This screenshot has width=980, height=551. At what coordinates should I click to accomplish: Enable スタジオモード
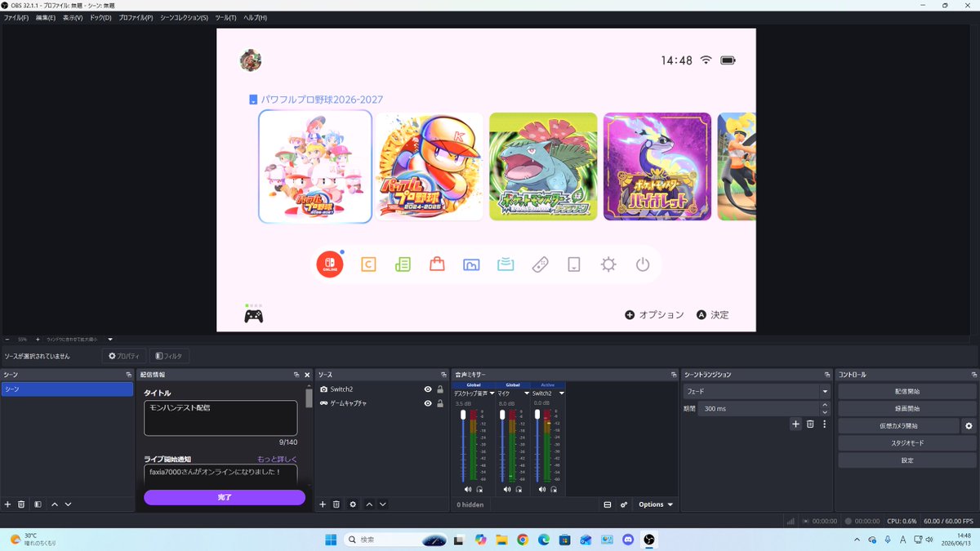[906, 443]
